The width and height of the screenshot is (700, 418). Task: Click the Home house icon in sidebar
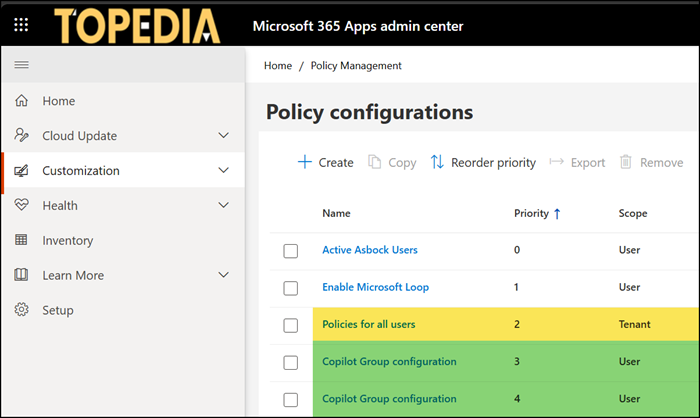tap(21, 100)
